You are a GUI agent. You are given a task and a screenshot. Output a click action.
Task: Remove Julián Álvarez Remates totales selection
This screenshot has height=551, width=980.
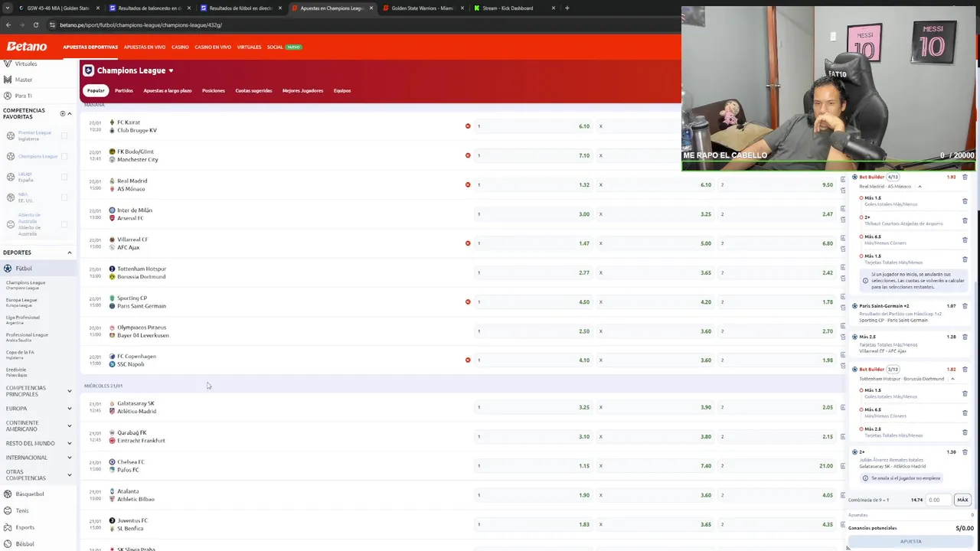965,452
